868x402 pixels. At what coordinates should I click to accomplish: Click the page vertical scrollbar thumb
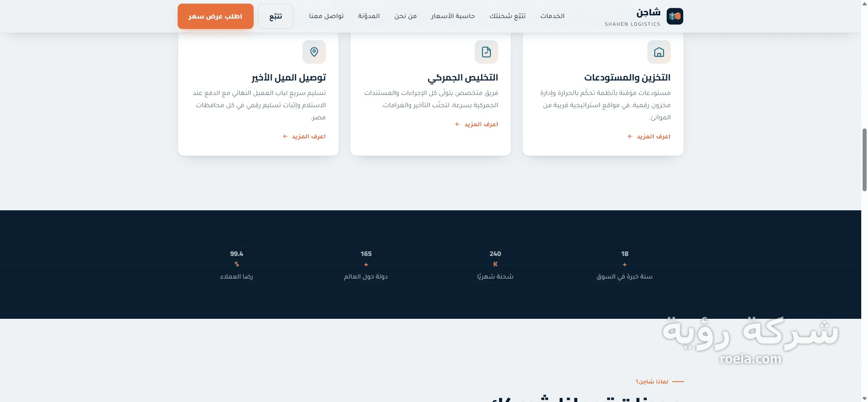click(x=864, y=160)
